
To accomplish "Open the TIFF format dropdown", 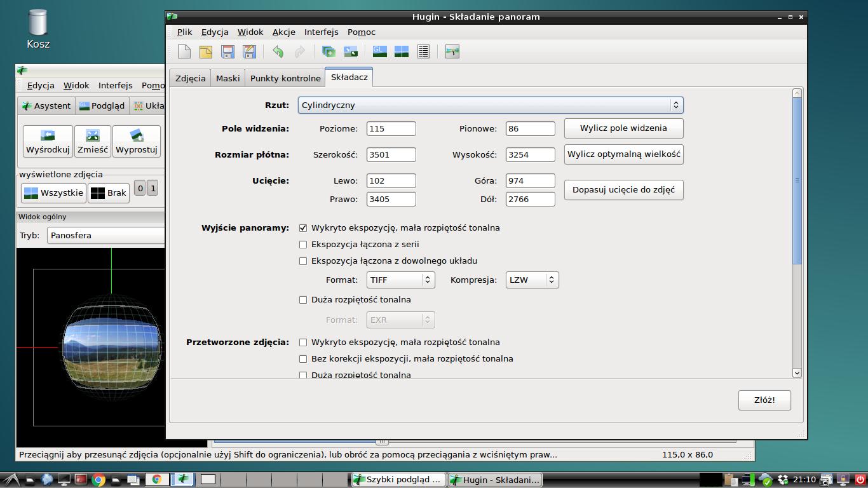I will [400, 280].
